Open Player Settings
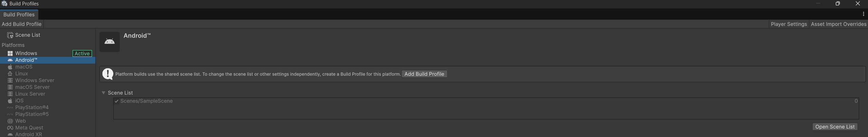 789,24
